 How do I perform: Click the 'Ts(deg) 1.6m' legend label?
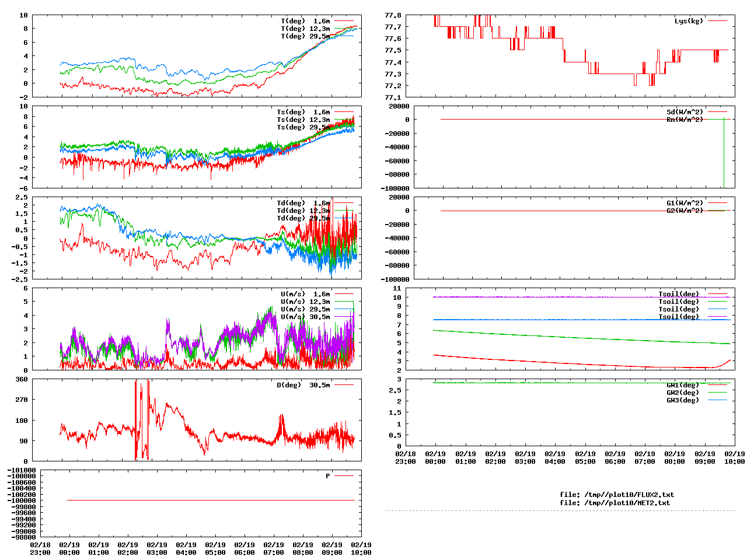tap(303, 112)
